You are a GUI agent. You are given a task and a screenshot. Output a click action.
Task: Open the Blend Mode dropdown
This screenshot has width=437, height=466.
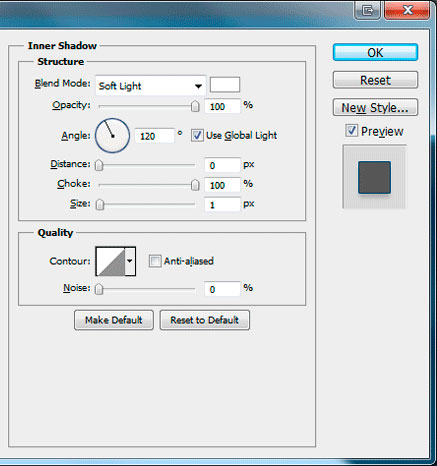[150, 86]
